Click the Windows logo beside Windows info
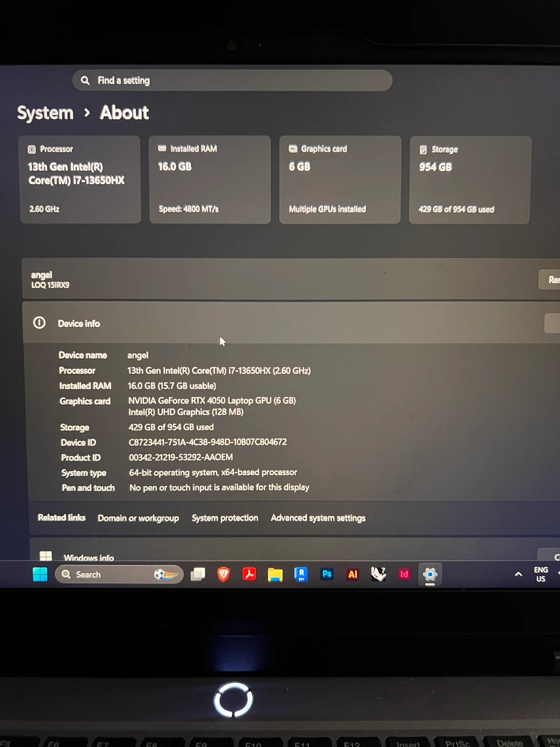Screen dimensions: 560x747 pyautogui.click(x=46, y=556)
